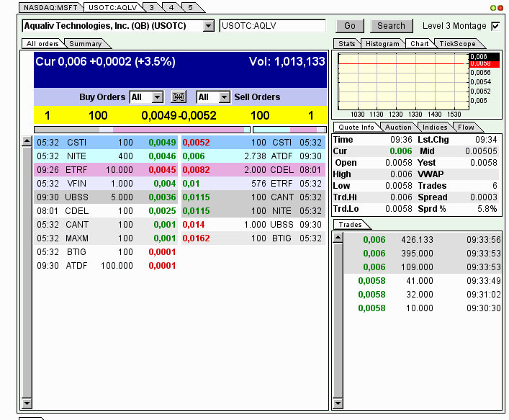
Task: Click the Vol: 1,013,133 header value
Action: click(x=287, y=61)
